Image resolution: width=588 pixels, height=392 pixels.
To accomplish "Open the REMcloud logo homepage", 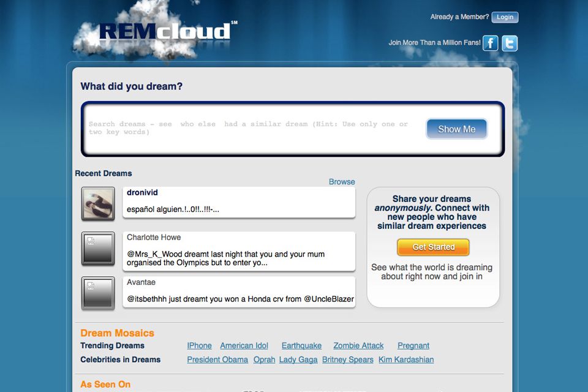I will pyautogui.click(x=165, y=32).
